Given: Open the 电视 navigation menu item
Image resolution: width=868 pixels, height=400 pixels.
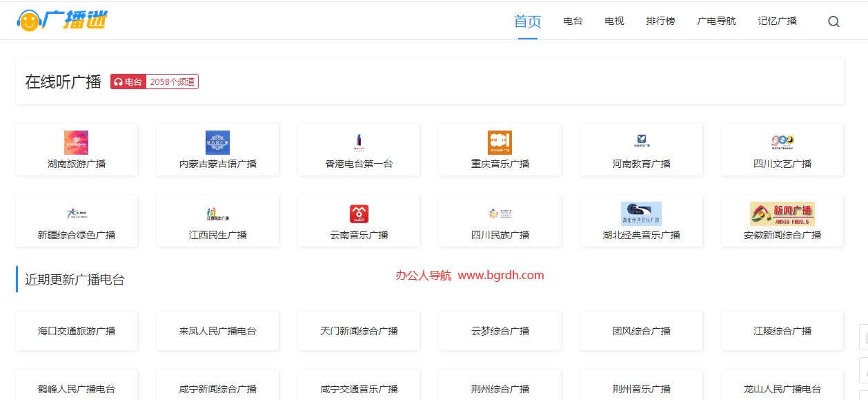Looking at the screenshot, I should click(x=614, y=21).
